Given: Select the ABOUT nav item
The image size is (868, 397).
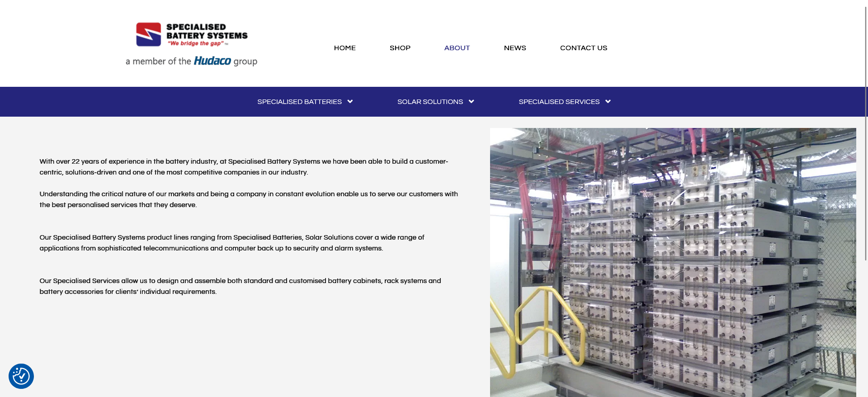Looking at the screenshot, I should [457, 48].
